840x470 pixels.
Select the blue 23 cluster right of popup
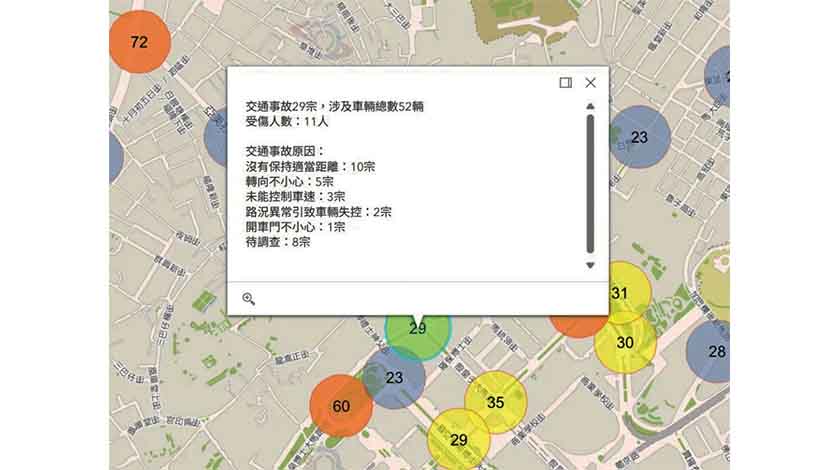tap(639, 137)
